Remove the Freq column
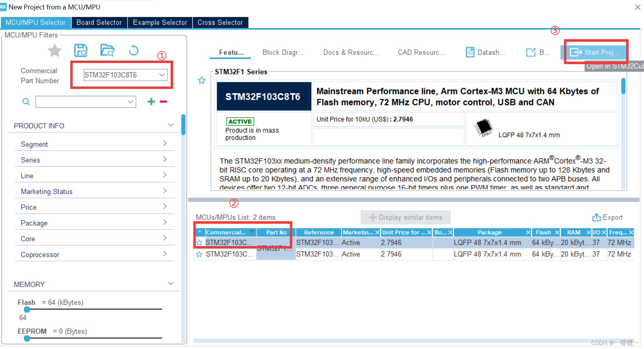The image size is (644, 349). (x=631, y=232)
